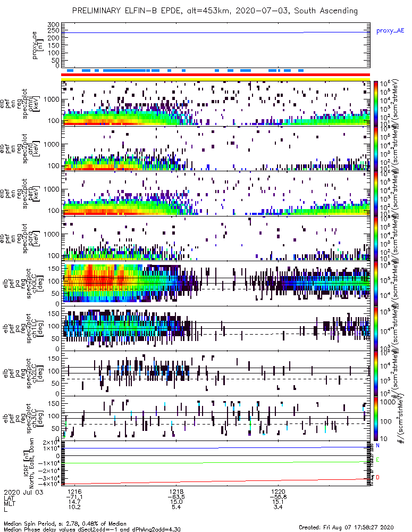Click the yellow horizontal status bar

[x=215, y=79]
